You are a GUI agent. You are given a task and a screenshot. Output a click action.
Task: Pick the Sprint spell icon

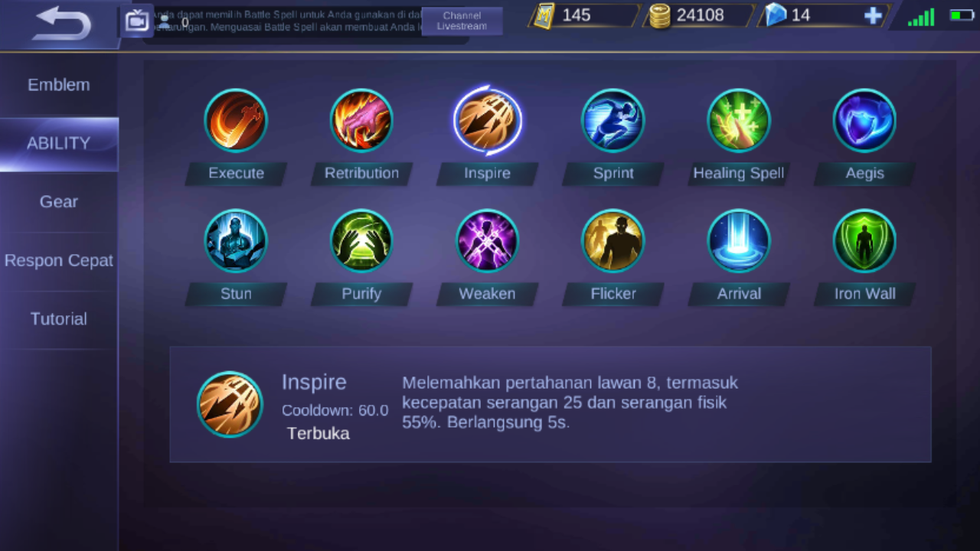(613, 121)
